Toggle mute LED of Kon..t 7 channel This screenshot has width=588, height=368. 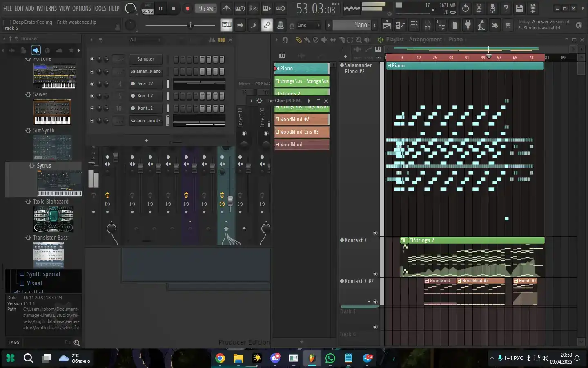click(92, 96)
